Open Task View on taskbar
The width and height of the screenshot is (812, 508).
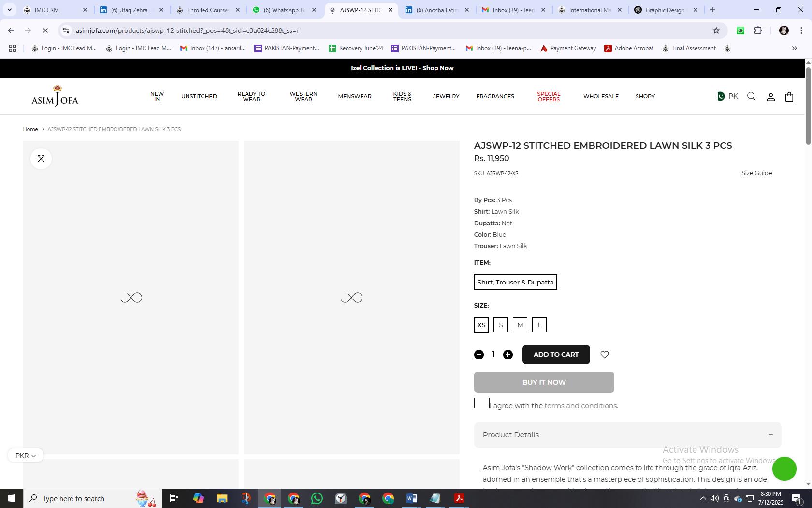(174, 498)
